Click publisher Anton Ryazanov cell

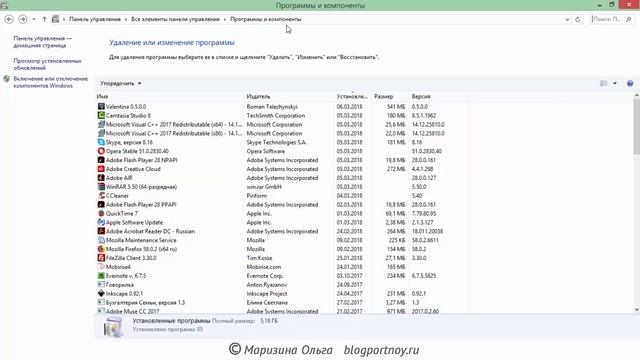(267, 284)
